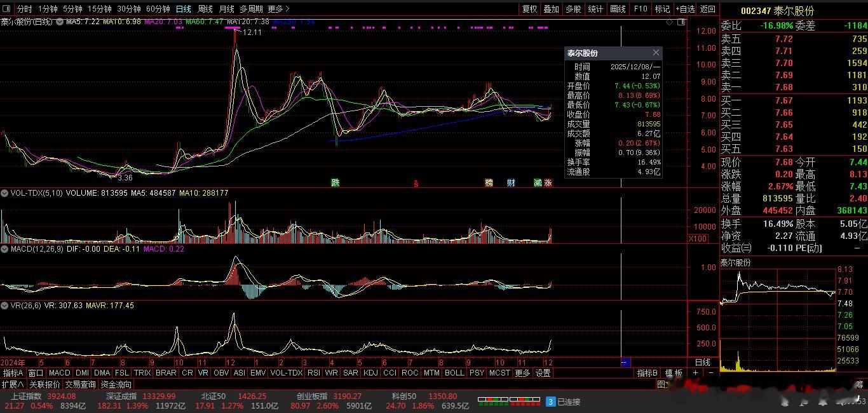Expand the 泰尔股份(日线) MA settings dropdown
Viewport: 868px width, 413px height.
(x=60, y=22)
